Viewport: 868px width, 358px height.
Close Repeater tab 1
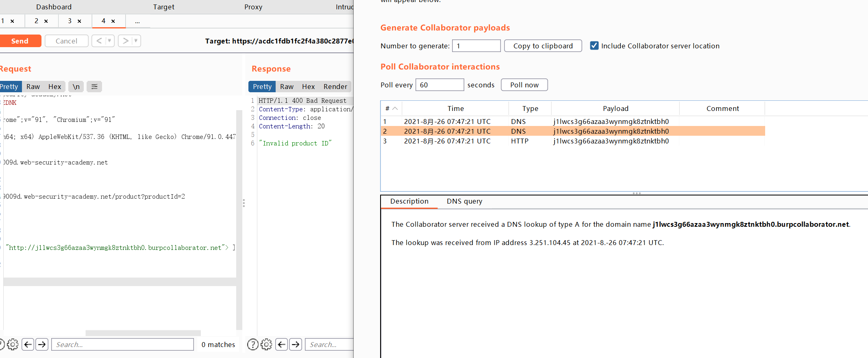[x=12, y=21]
